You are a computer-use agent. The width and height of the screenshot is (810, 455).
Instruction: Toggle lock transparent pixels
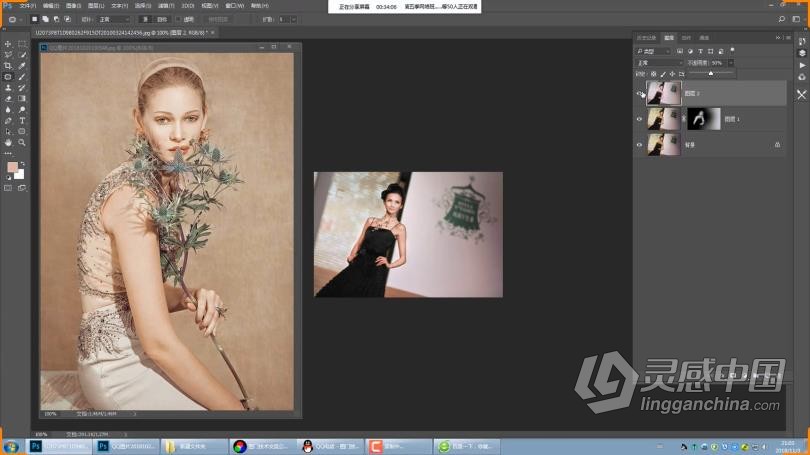tap(653, 74)
